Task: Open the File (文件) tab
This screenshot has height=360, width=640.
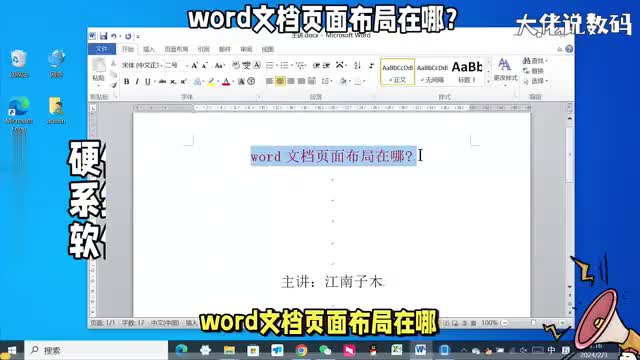Action: [x=101, y=49]
